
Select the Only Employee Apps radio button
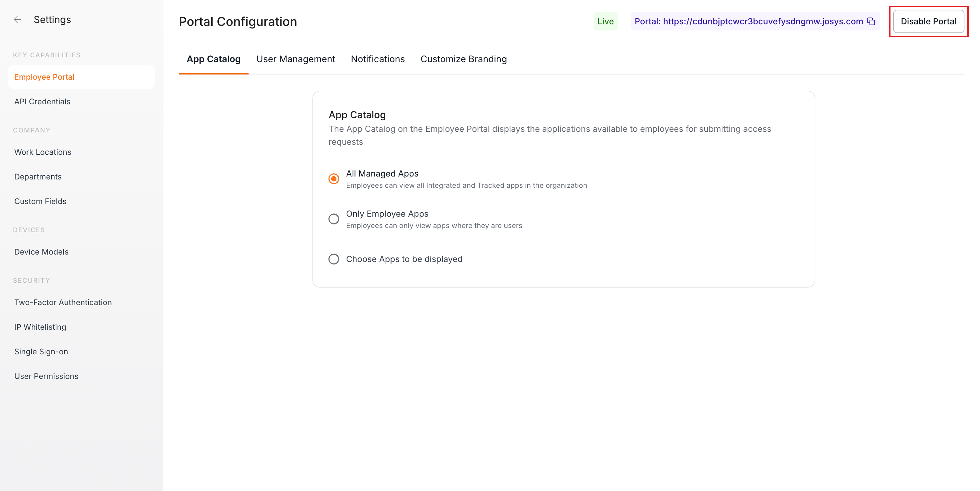click(x=334, y=219)
